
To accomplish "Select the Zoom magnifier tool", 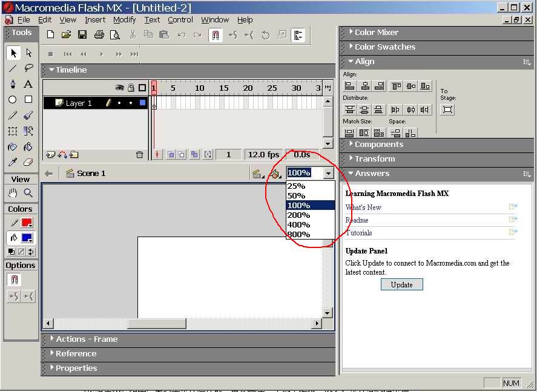I will tap(29, 193).
